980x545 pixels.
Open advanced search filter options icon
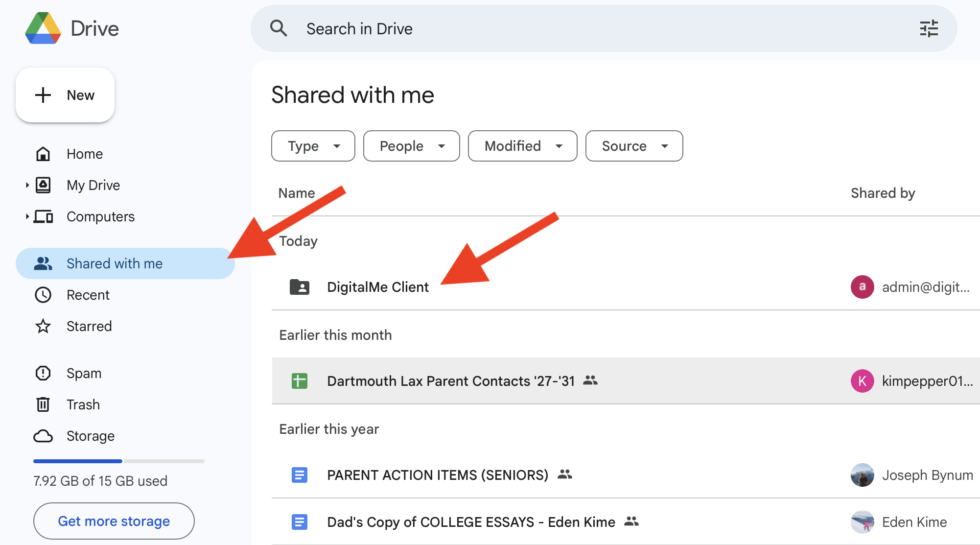pos(929,28)
